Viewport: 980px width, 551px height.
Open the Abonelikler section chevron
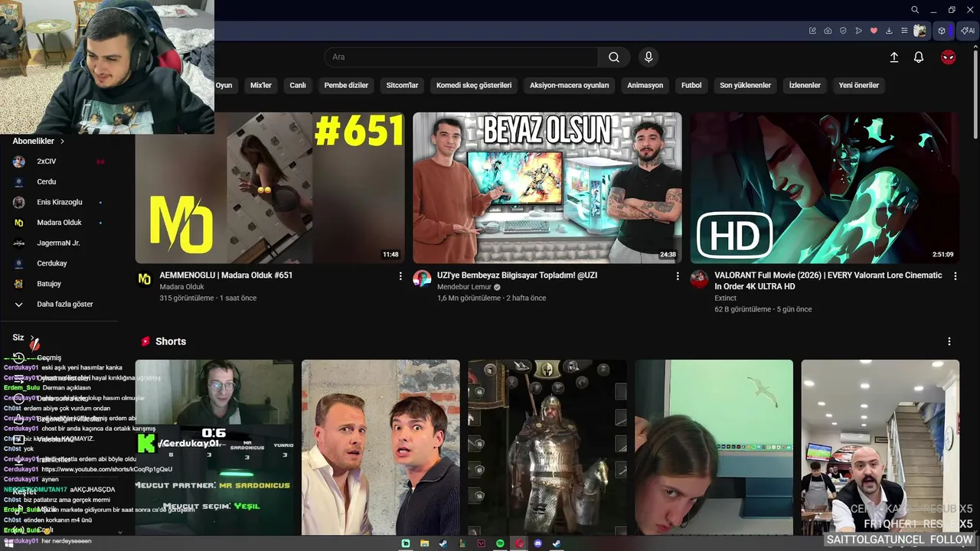(63, 142)
